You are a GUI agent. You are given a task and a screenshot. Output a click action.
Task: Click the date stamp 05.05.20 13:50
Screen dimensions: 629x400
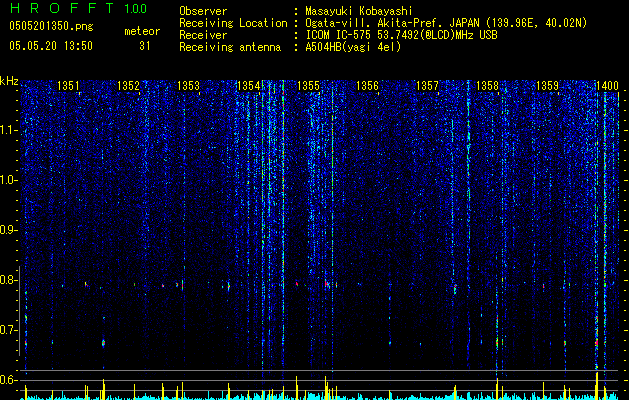[51, 45]
